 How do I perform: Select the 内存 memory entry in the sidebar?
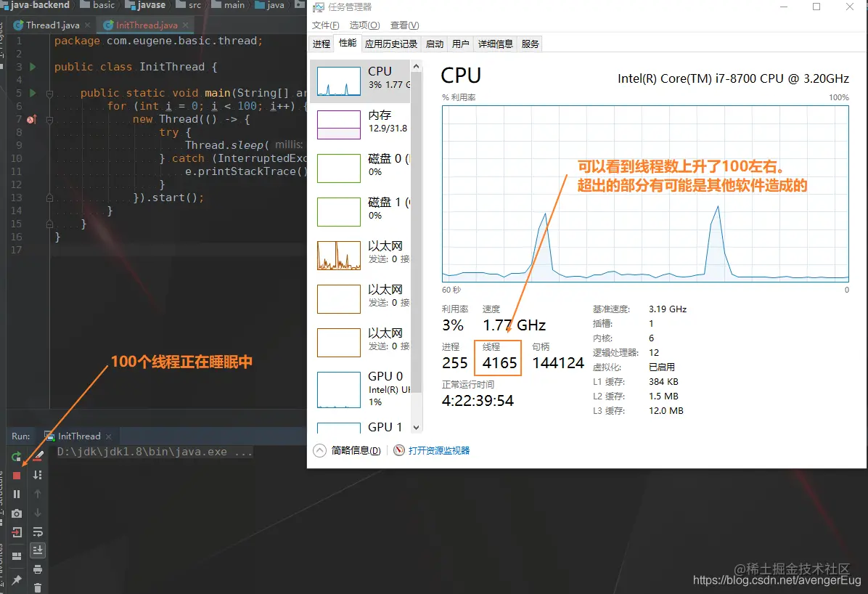[360, 125]
